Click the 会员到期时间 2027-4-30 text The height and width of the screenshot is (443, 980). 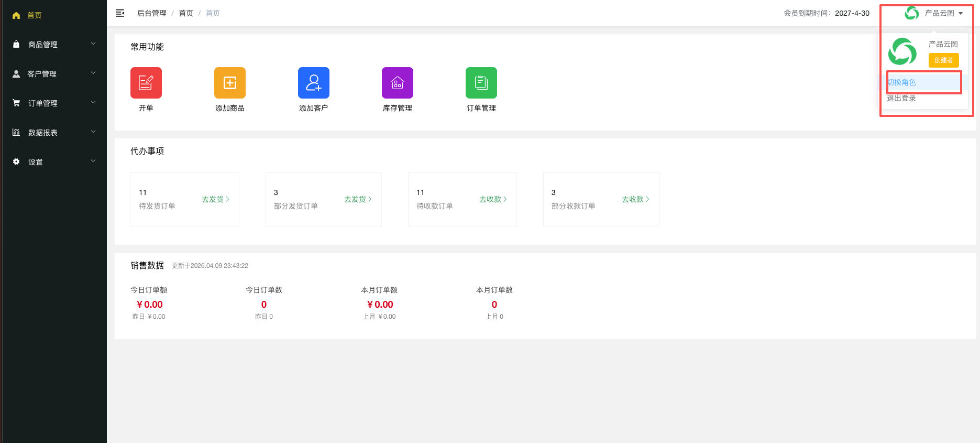tap(827, 13)
